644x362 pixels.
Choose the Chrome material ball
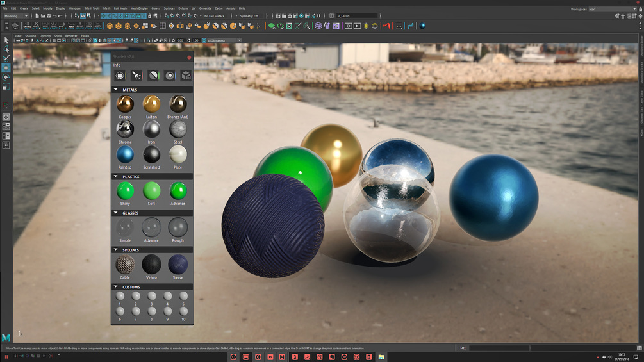(125, 129)
